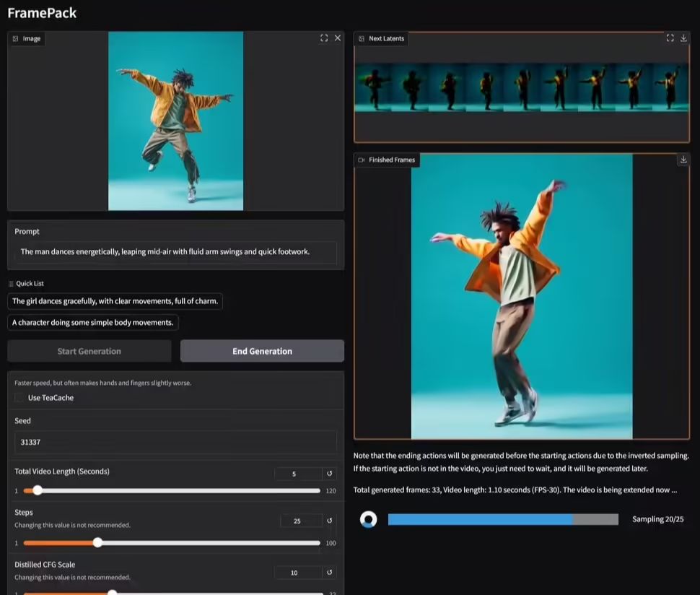Download the Finished Frames video
This screenshot has width=700, height=595.
pyautogui.click(x=683, y=160)
